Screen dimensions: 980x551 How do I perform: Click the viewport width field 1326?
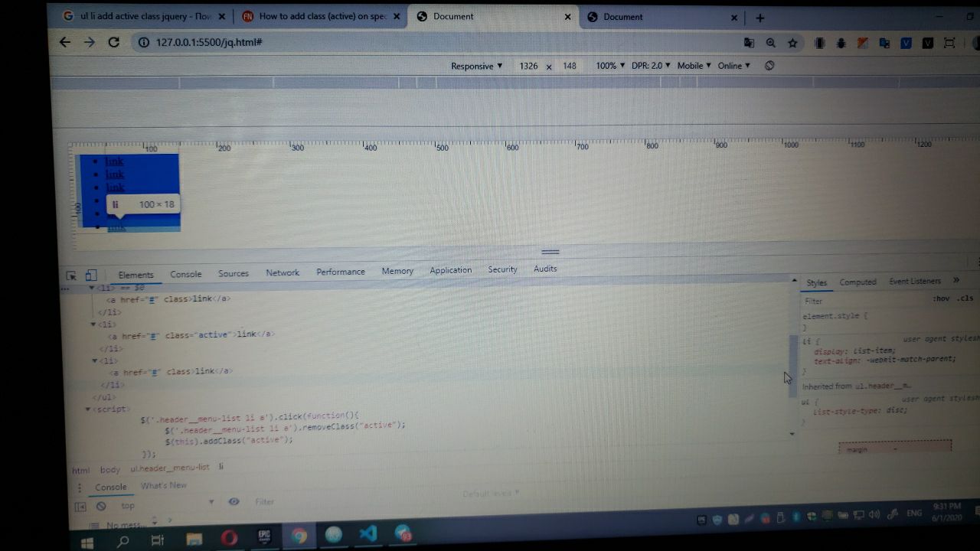click(528, 67)
